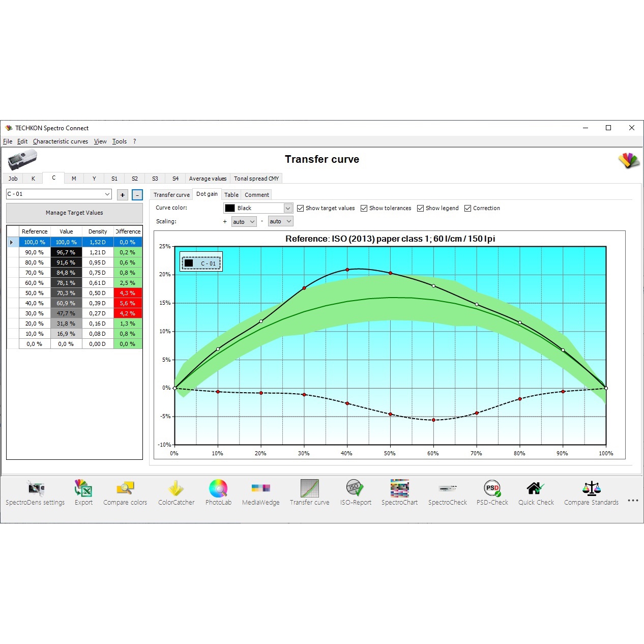
Task: Open the Tools menu
Action: [x=120, y=141]
